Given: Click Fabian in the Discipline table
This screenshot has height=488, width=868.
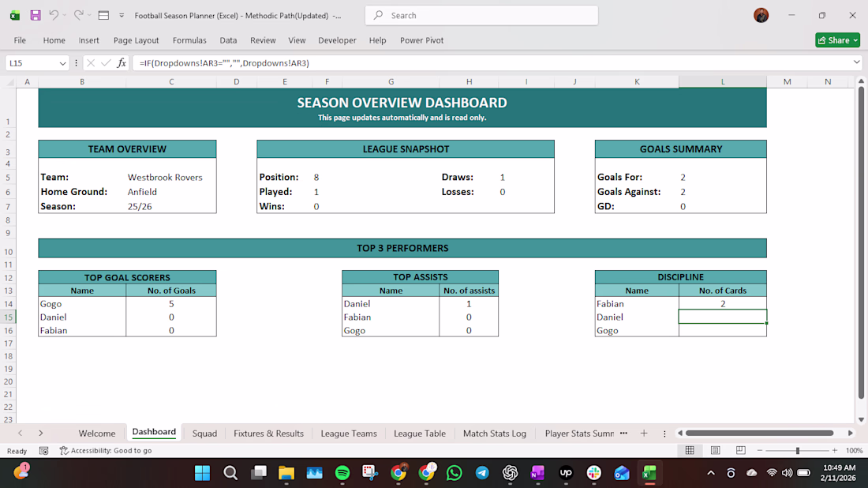Looking at the screenshot, I should [637, 303].
